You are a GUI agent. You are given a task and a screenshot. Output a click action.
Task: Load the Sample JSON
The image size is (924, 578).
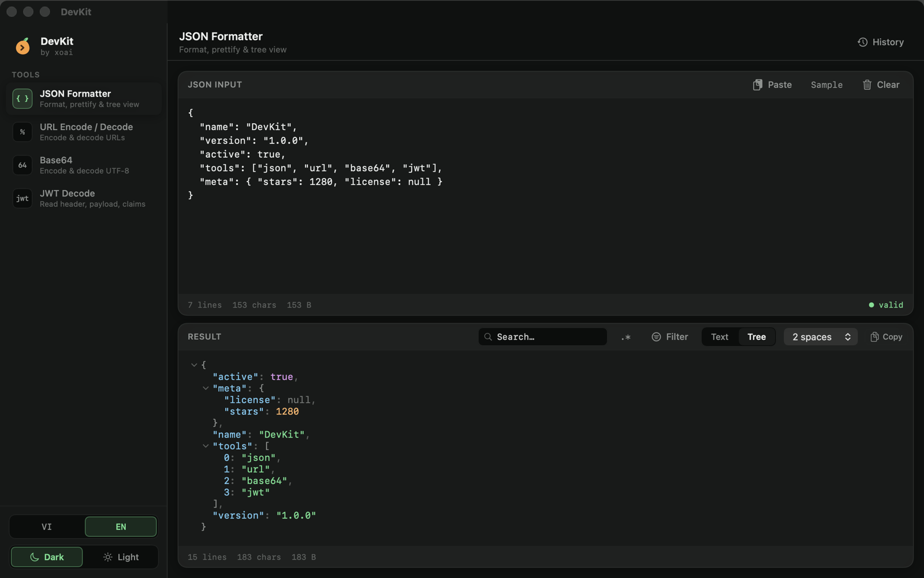coord(826,85)
